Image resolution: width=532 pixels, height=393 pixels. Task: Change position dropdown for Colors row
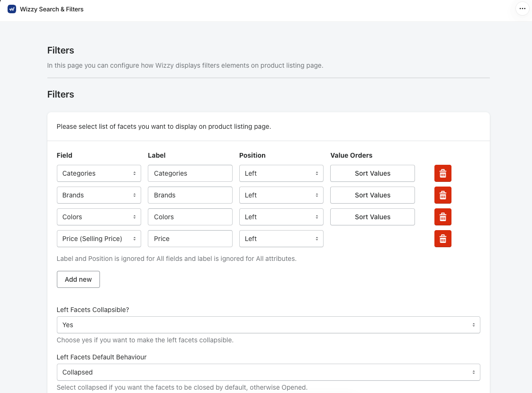pyautogui.click(x=281, y=217)
